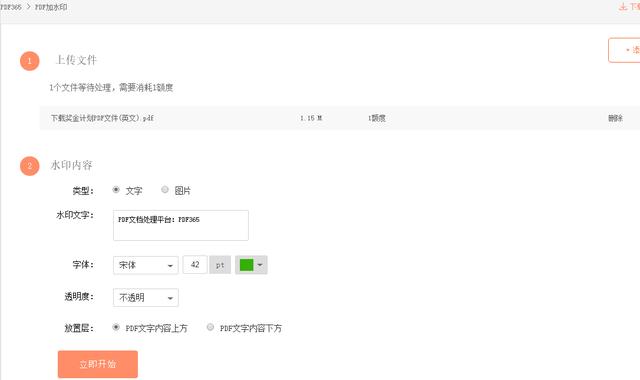Delete the uploaded file via 删除

[615, 118]
